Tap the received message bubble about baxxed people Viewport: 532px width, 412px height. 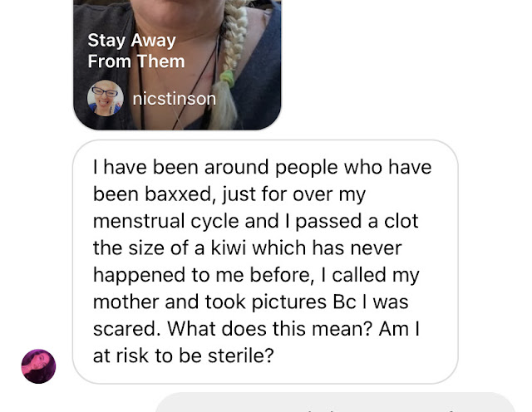pos(265,262)
